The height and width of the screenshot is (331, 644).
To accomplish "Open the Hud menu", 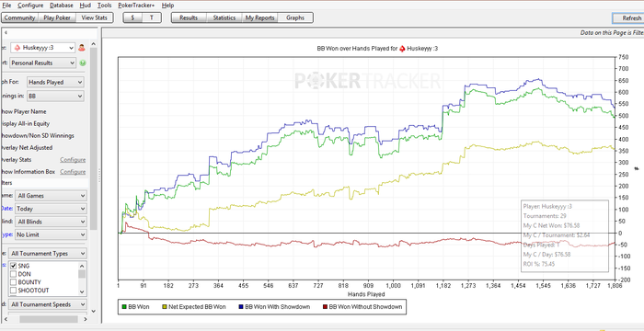I will pyautogui.click(x=86, y=6).
